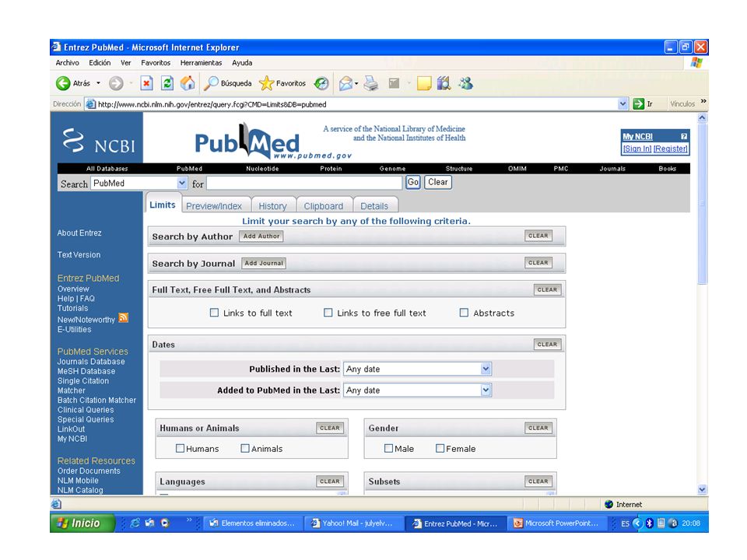Launch Internet Explorer from the quick launch bar
The width and height of the screenshot is (747, 560).
pos(135,523)
